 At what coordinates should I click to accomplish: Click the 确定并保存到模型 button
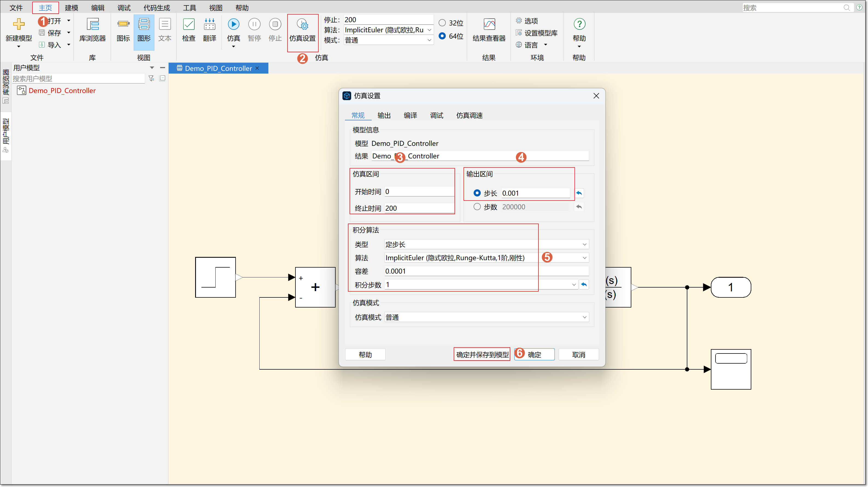click(482, 355)
